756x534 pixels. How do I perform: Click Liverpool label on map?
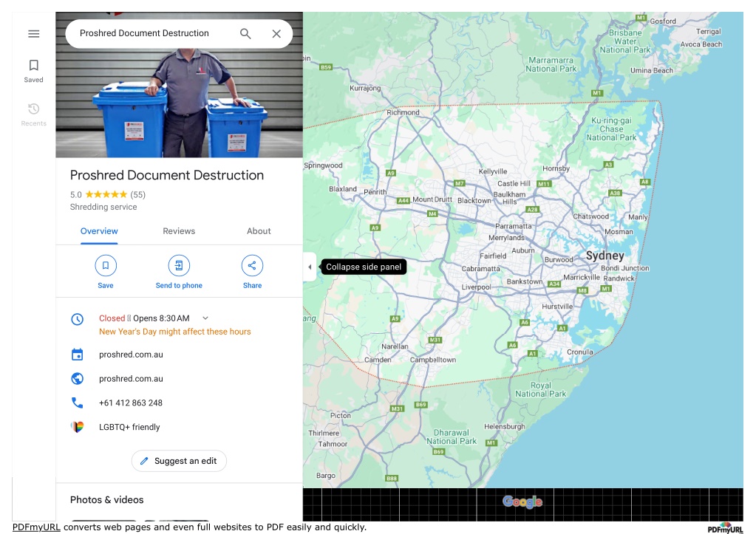pyautogui.click(x=476, y=287)
